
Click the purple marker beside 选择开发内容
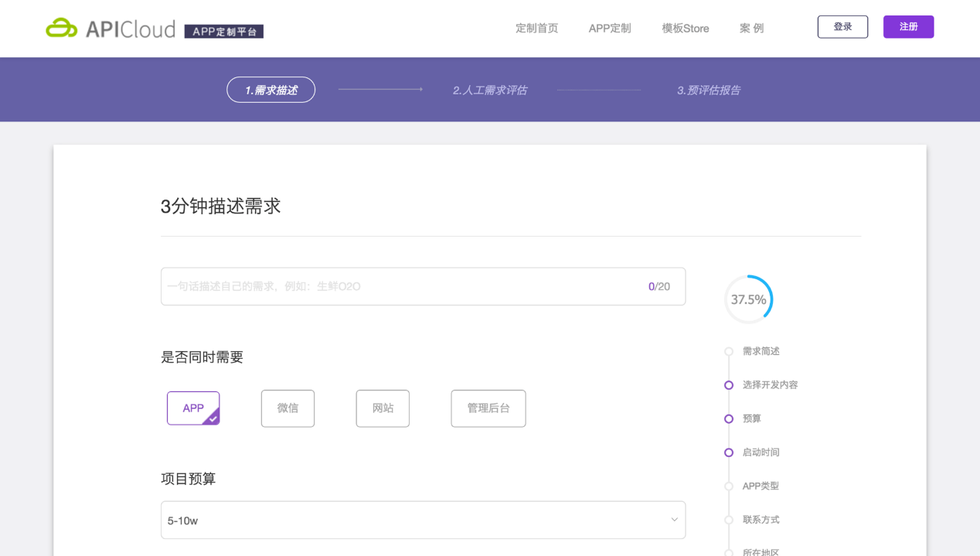(729, 385)
